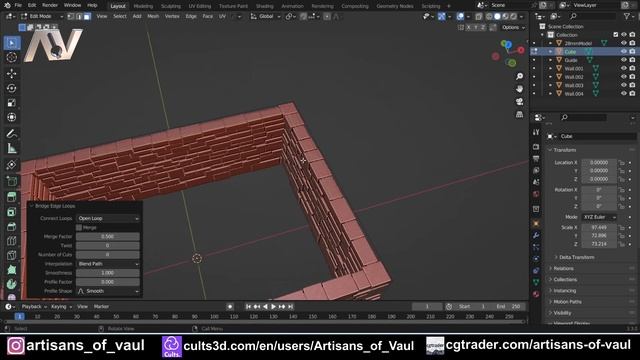Click the Location X value field
The width and height of the screenshot is (640, 360).
click(x=599, y=162)
